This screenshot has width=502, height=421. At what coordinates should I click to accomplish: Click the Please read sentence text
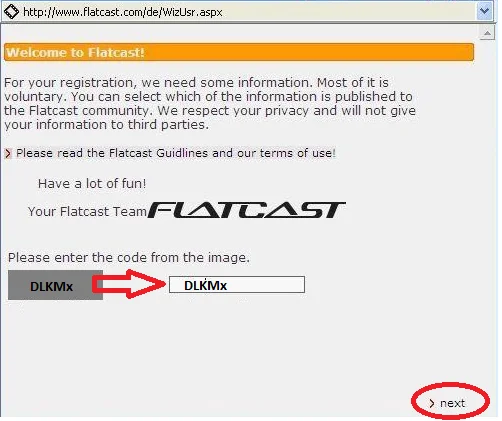176,153
